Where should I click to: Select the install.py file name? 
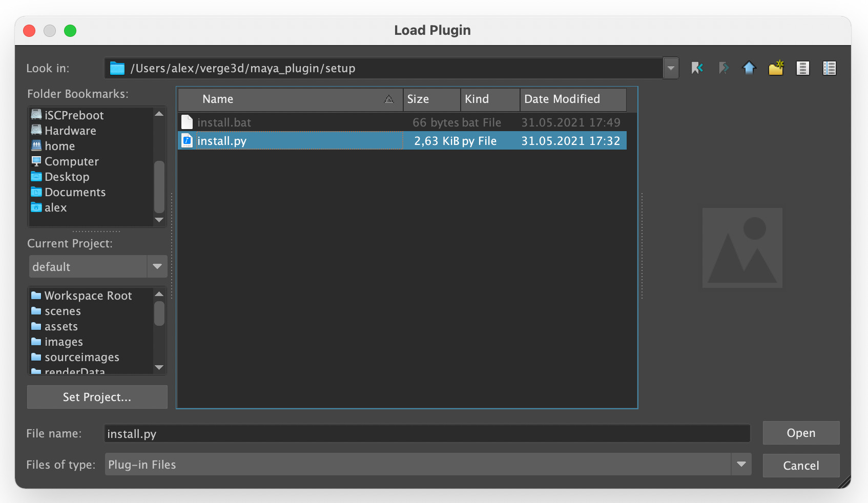222,141
